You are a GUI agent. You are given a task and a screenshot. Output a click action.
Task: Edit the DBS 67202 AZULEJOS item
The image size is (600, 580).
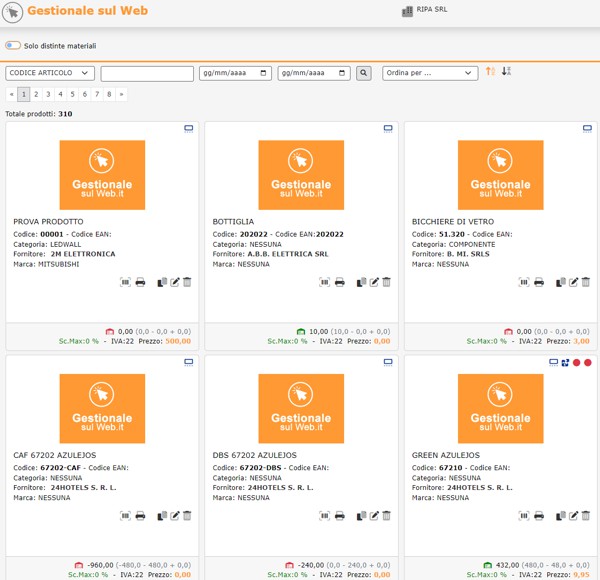point(374,516)
